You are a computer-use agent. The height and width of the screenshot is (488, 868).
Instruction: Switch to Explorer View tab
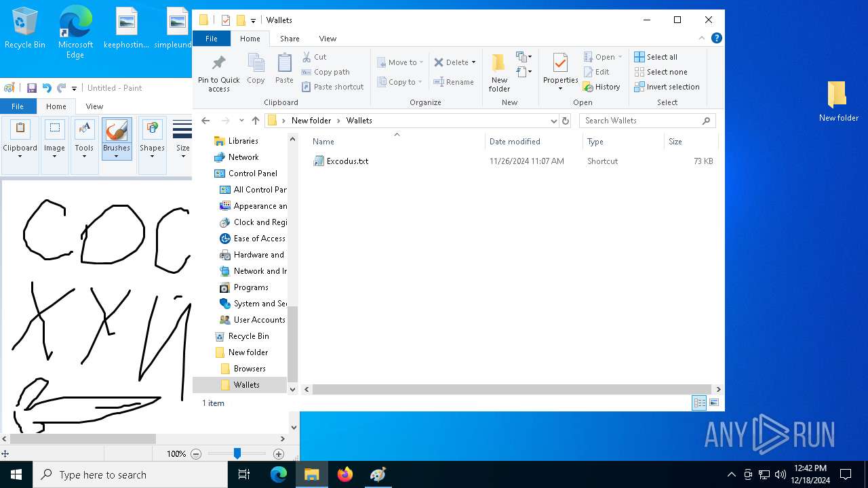click(328, 39)
